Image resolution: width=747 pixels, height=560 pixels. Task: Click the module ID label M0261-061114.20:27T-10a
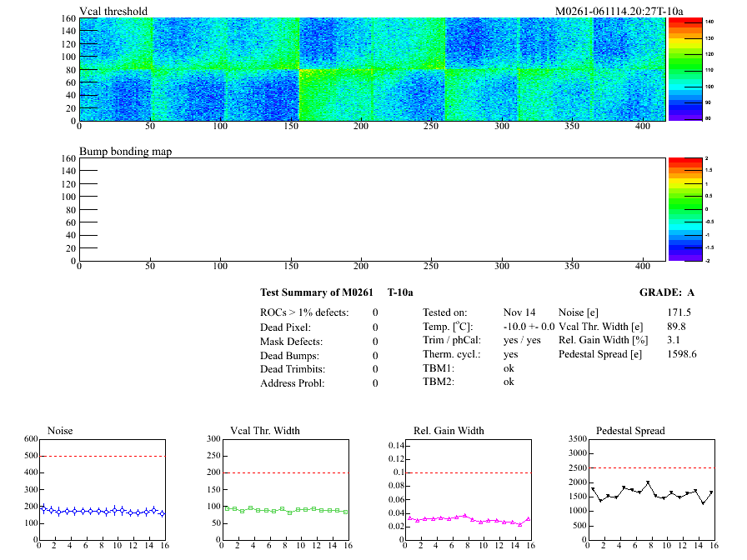pos(619,12)
